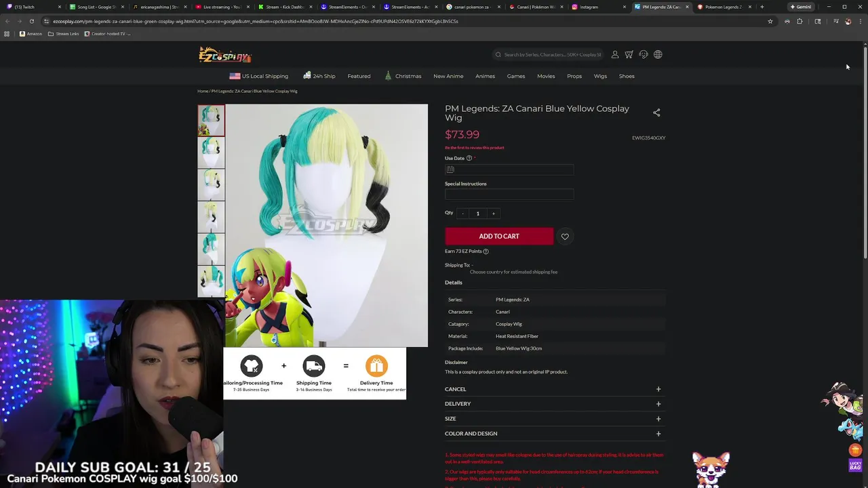The image size is (868, 488).
Task: Open the Animes menu
Action: pos(485,76)
